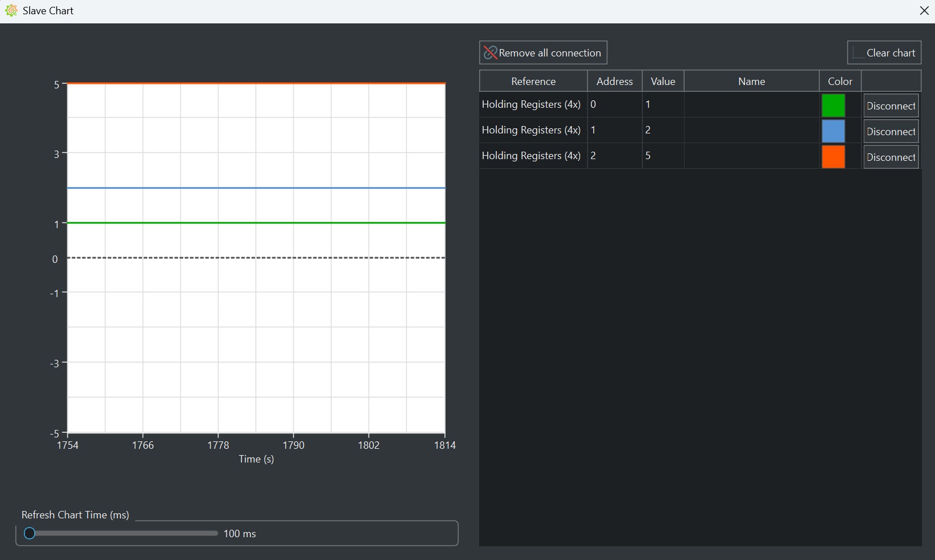Viewport: 935px width, 560px height.
Task: Click the Clear chart icon
Action: (858, 52)
